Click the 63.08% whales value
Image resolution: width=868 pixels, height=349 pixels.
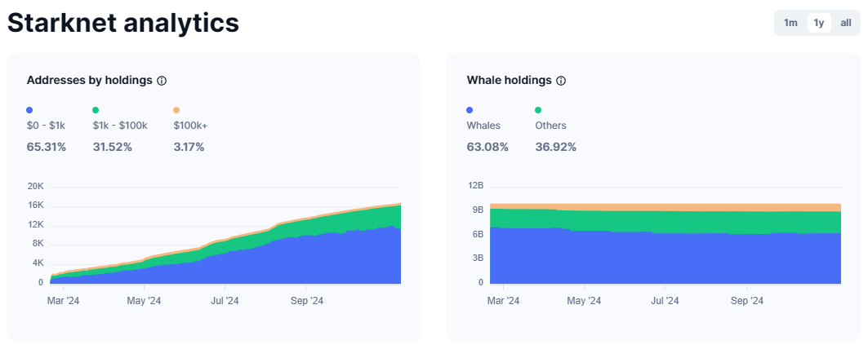pyautogui.click(x=487, y=147)
